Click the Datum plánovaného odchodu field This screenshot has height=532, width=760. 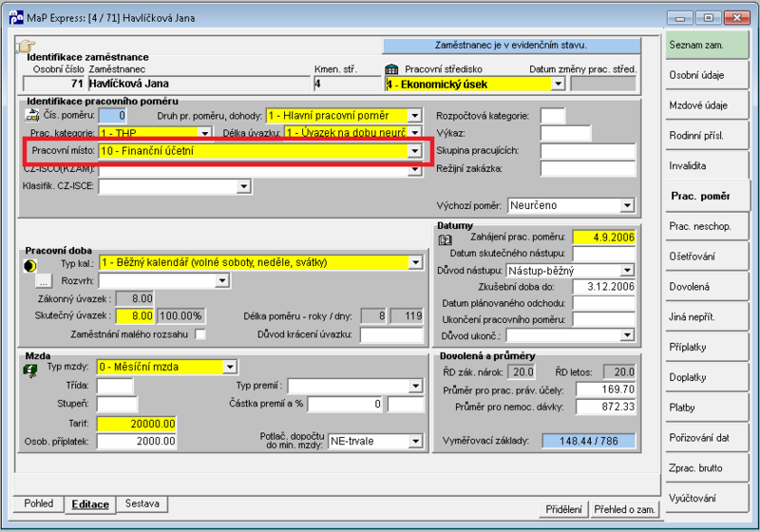pyautogui.click(x=603, y=303)
